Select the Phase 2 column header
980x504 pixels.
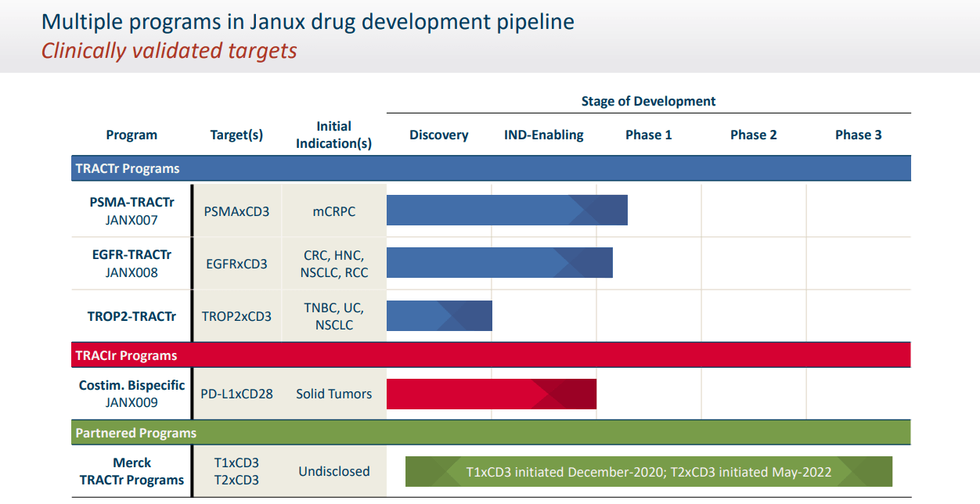(753, 134)
